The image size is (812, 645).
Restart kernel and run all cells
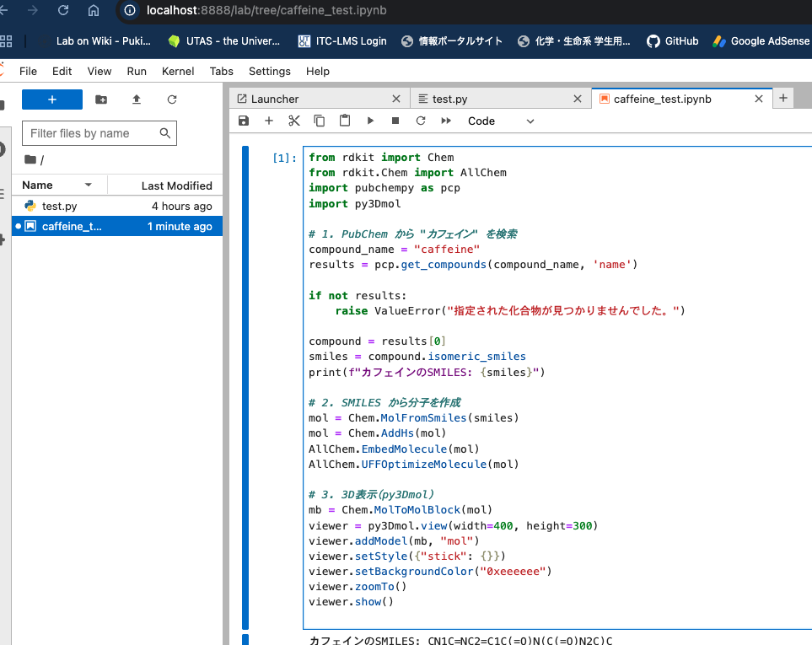(x=446, y=121)
